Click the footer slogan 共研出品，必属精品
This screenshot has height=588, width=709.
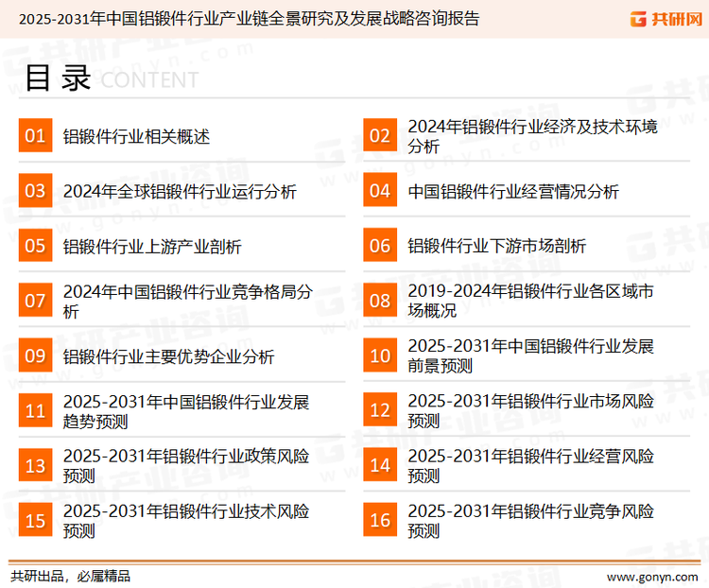click(70, 577)
